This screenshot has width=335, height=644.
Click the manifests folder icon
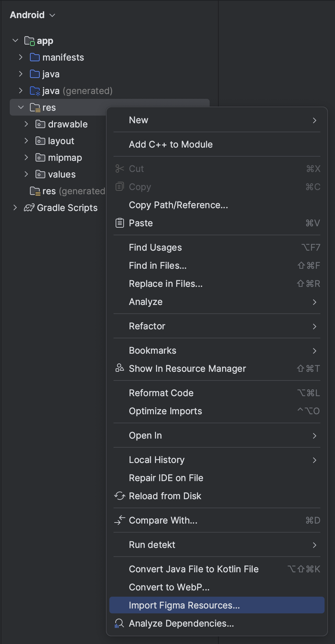point(35,57)
